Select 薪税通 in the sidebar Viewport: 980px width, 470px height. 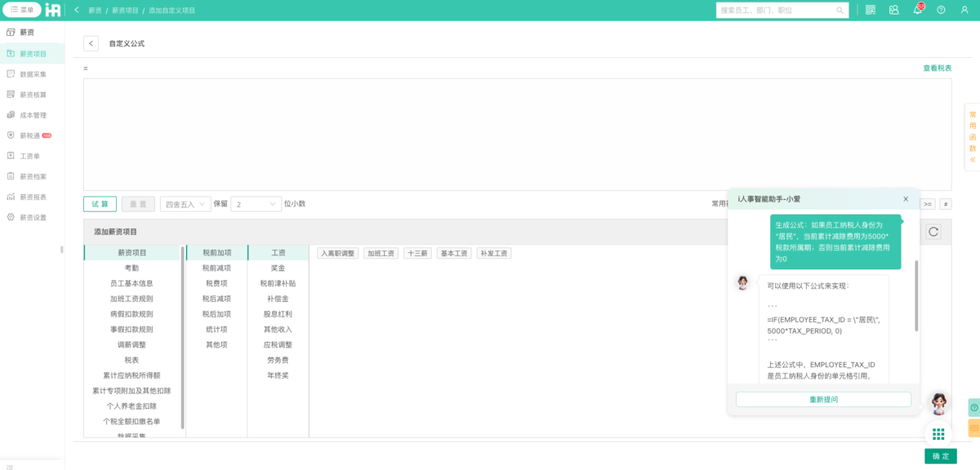[33, 135]
